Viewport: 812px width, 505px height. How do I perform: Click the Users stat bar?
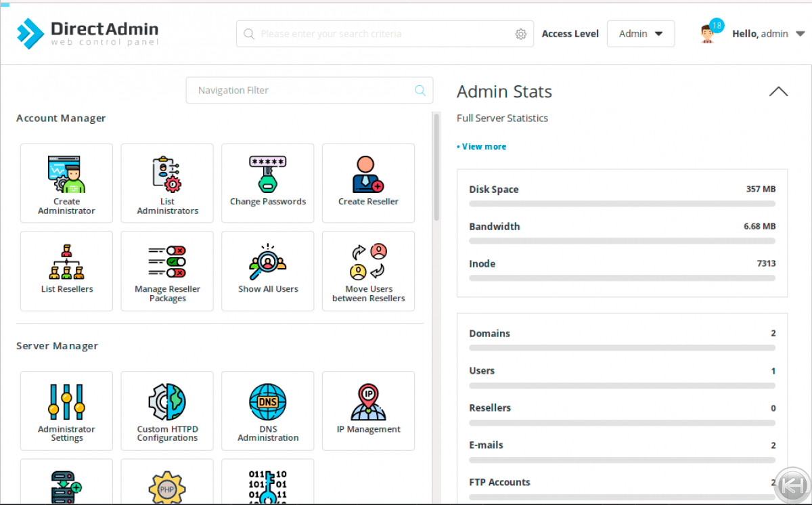(x=623, y=385)
